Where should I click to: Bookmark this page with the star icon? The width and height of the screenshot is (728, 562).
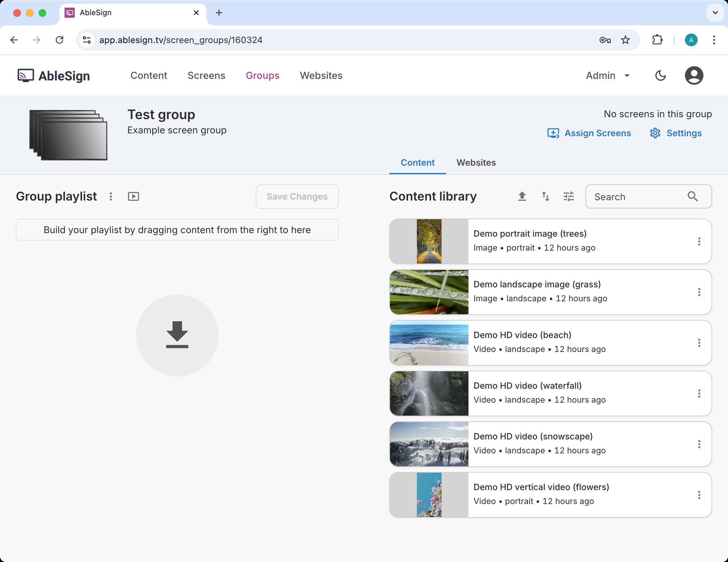pos(625,40)
